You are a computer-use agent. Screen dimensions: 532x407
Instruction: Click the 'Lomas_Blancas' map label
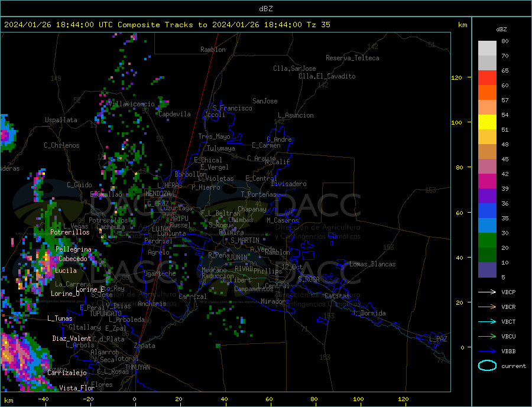(372, 264)
